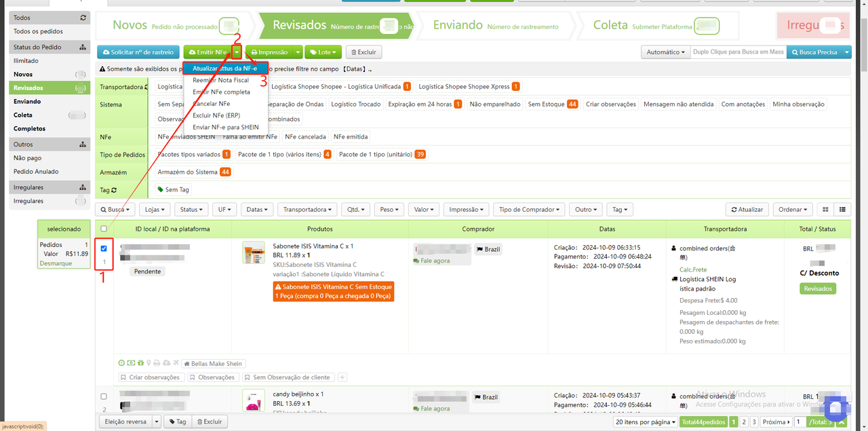Expand the Status filter dropdown
This screenshot has width=868, height=431.
point(191,209)
